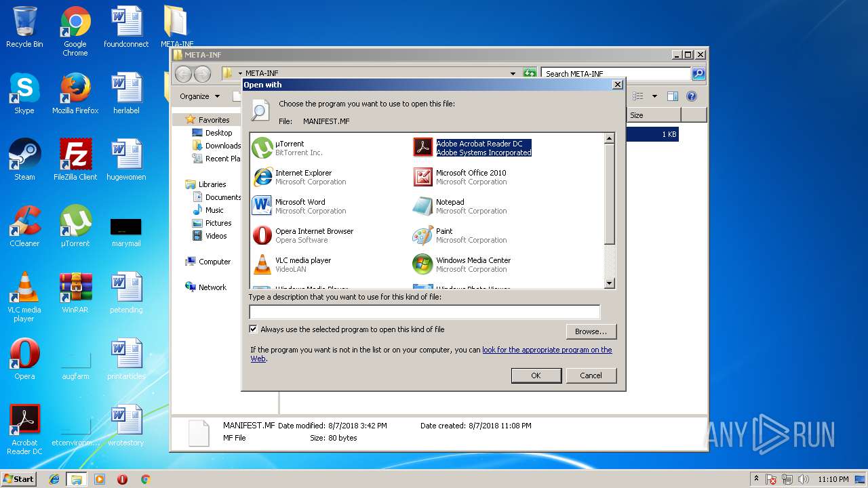Open Chrome from the taskbar
The width and height of the screenshot is (868, 488).
(145, 479)
